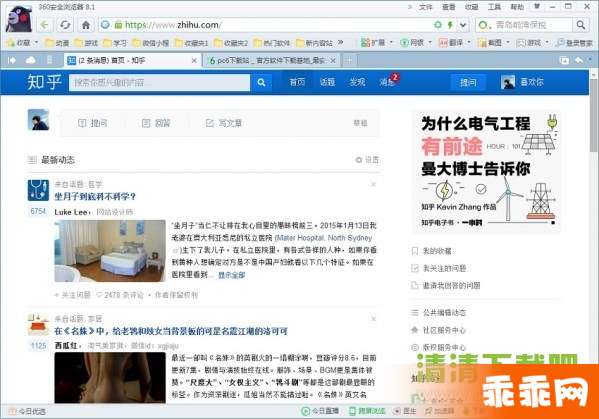Open 社区服务中心 in the sidebar
The width and height of the screenshot is (599, 419).
point(439,330)
